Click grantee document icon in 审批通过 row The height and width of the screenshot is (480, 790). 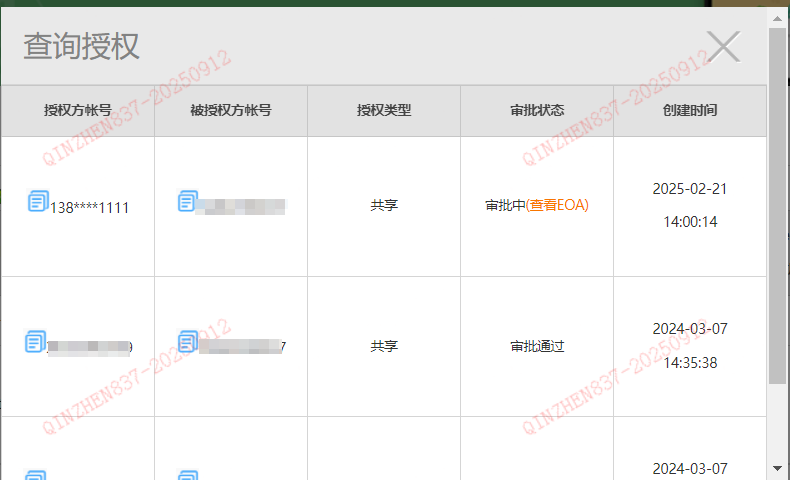click(x=187, y=342)
